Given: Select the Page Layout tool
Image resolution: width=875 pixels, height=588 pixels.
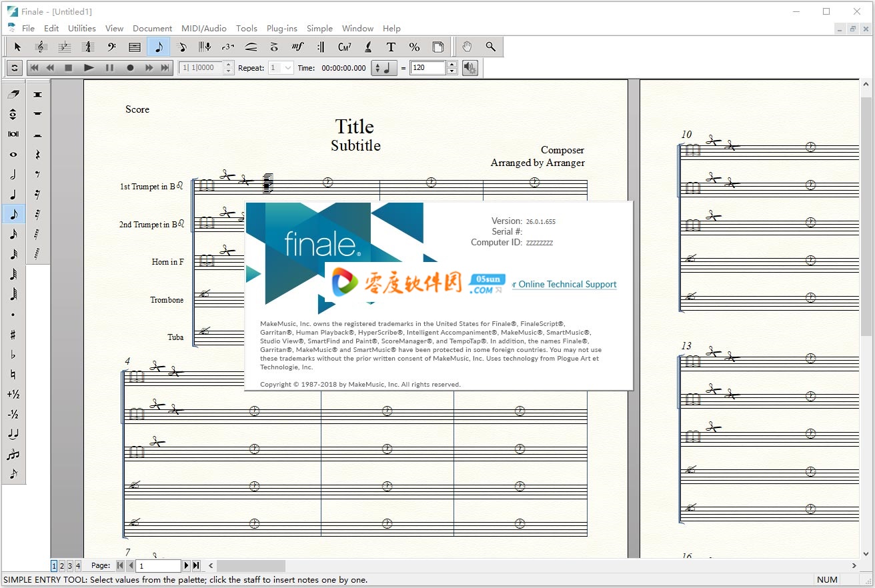Looking at the screenshot, I should click(437, 47).
